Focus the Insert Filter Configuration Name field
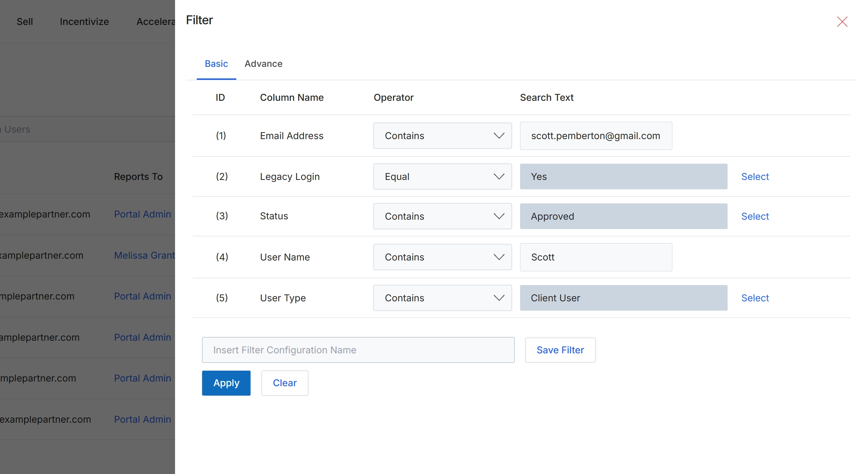The image size is (868, 474). pos(358,350)
